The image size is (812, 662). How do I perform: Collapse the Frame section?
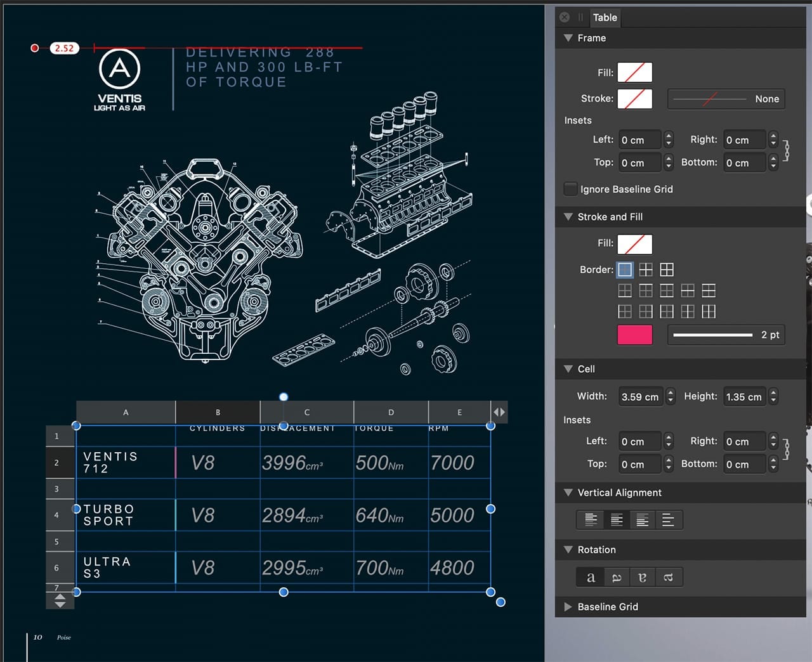click(568, 38)
